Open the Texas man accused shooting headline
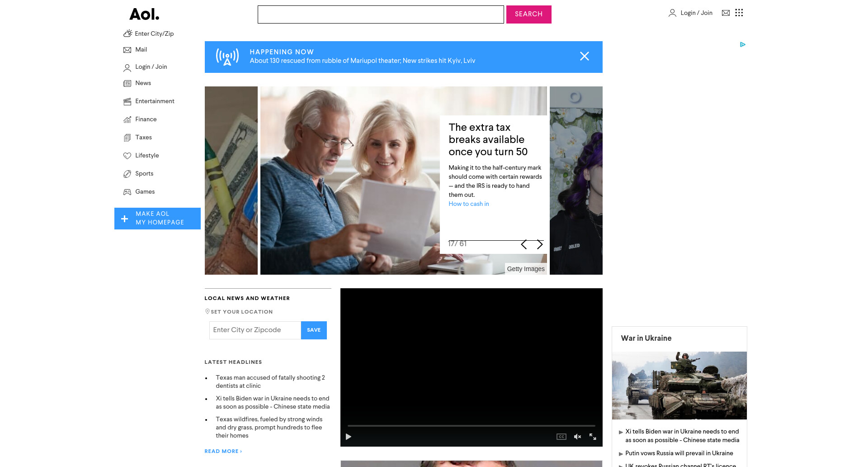The height and width of the screenshot is (467, 868). tap(270, 381)
